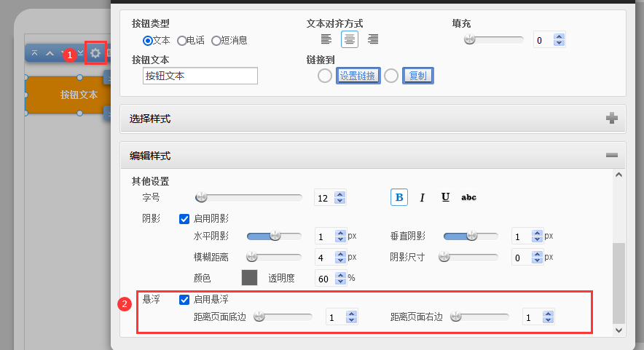This screenshot has width=644, height=350.
Task: Increase 字号 value with up stepper
Action: [x=340, y=194]
